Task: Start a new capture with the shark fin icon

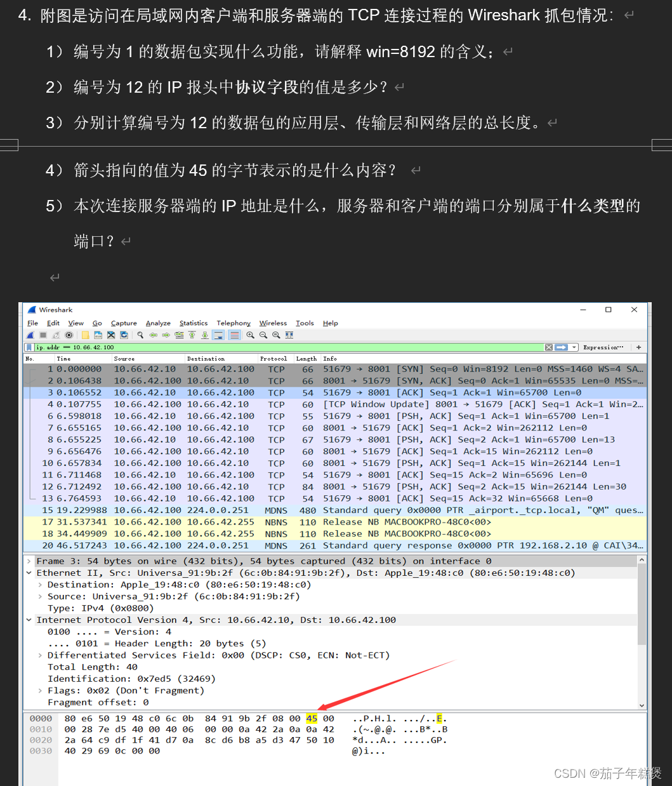Action: [x=29, y=338]
